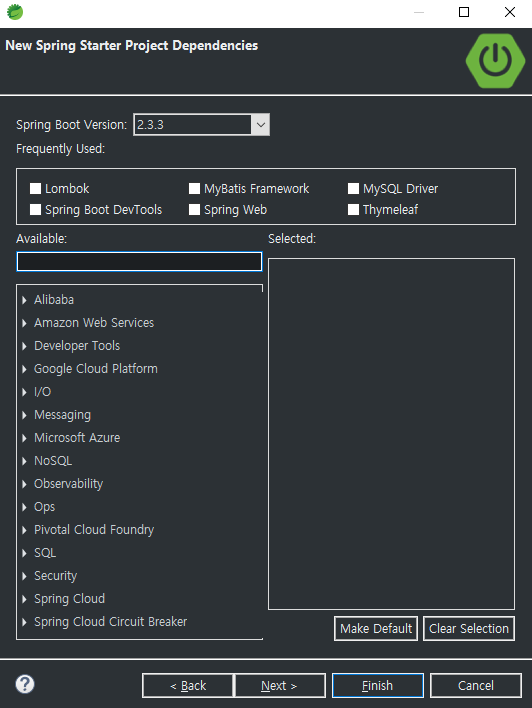This screenshot has height=708, width=532.
Task: Select Spring Cloud Circuit Breaker item
Action: pos(111,622)
